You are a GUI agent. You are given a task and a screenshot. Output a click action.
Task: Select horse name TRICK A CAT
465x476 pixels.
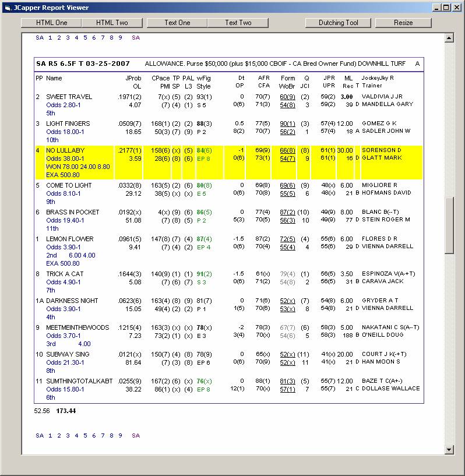coord(65,274)
